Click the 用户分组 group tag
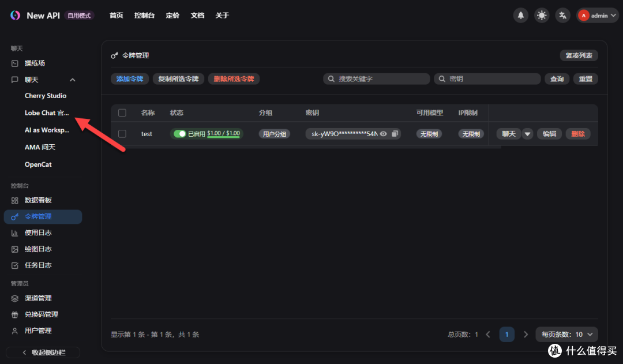Viewport: 623px width, 364px height. (275, 134)
